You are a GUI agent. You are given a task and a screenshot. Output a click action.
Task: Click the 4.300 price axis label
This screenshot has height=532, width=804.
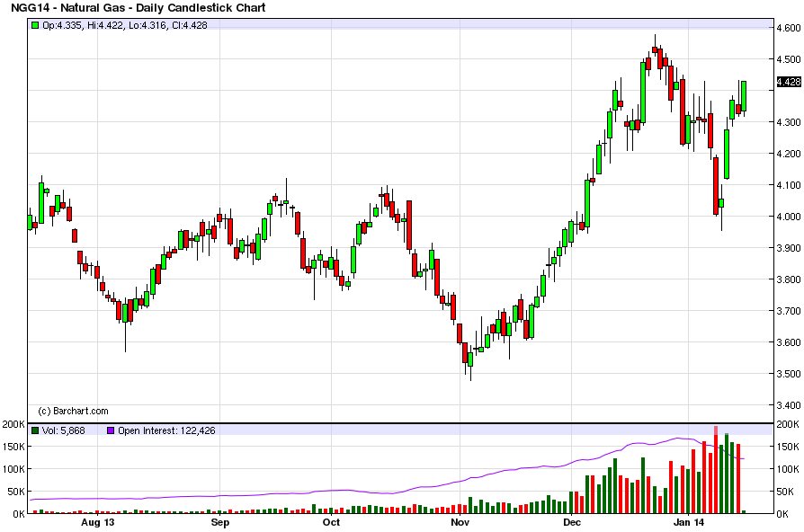point(789,122)
